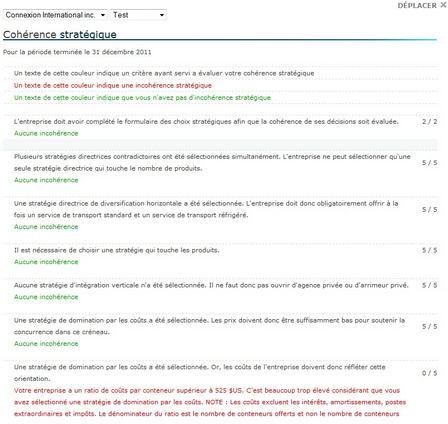Click the 2 / 2 score
This screenshot has height=424, width=448.
click(429, 122)
